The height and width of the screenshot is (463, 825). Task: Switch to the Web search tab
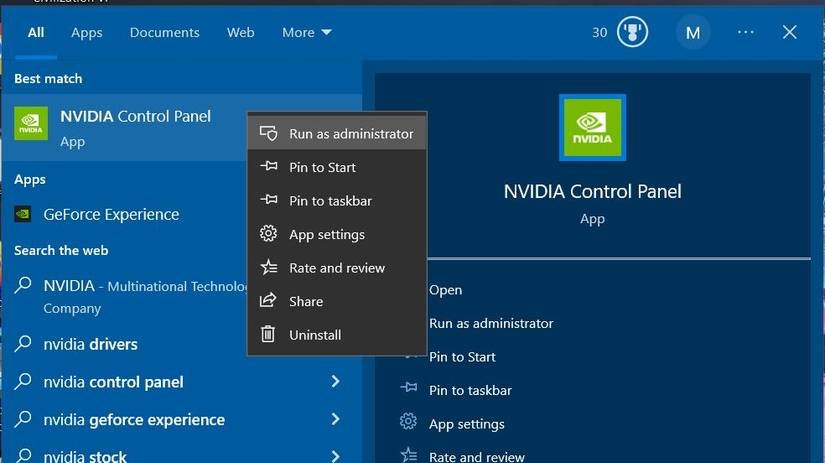coord(240,32)
